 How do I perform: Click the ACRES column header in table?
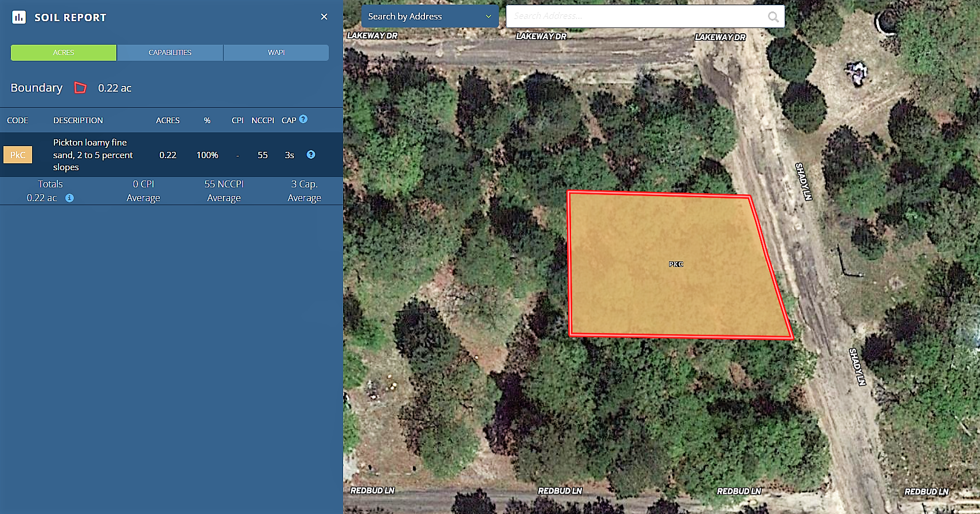pos(168,120)
